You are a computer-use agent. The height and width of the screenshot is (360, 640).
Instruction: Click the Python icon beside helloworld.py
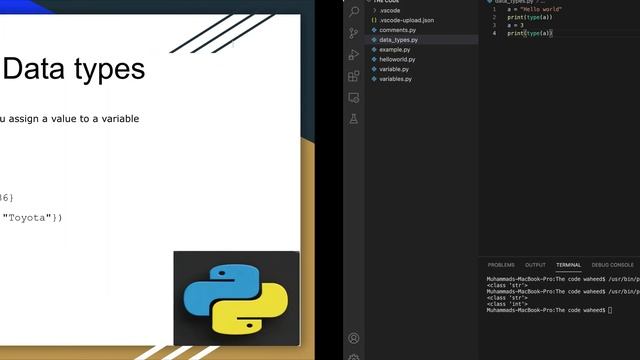374,59
